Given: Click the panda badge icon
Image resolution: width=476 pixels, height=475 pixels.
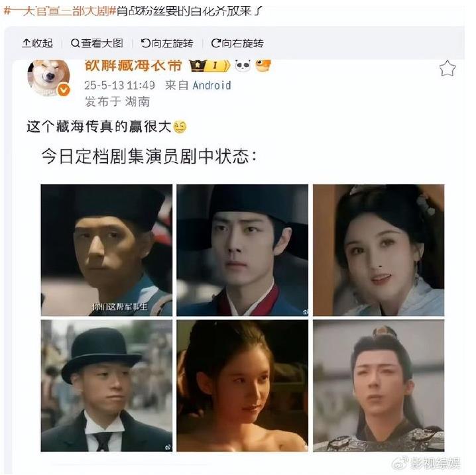Looking at the screenshot, I should coord(243,66).
